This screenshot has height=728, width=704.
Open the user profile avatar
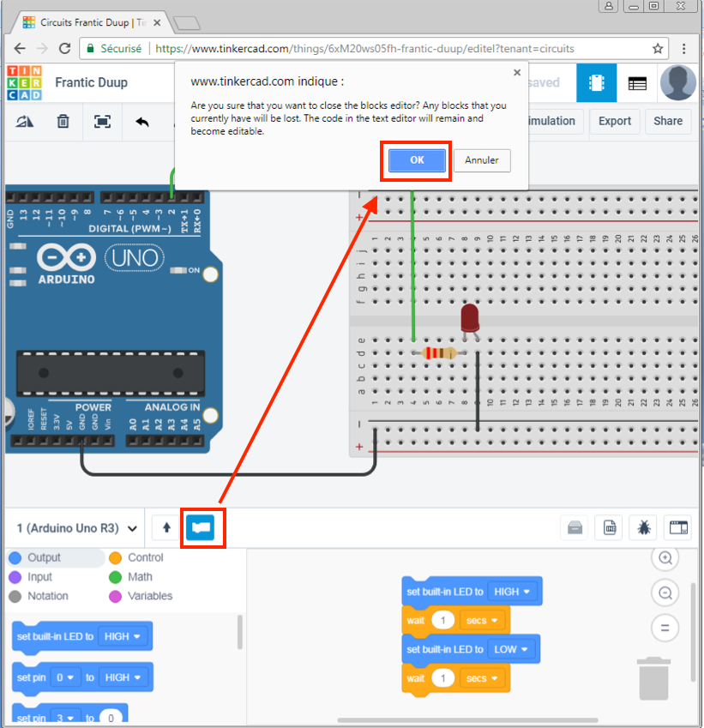(x=678, y=82)
